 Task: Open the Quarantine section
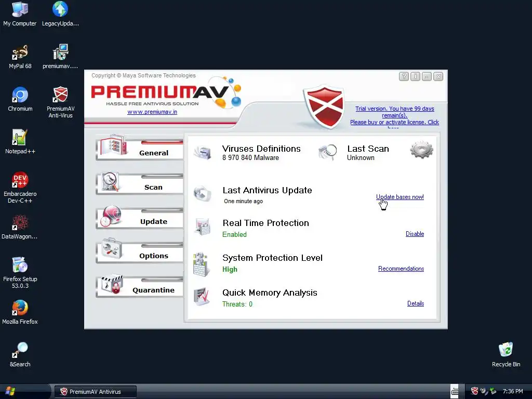click(140, 286)
